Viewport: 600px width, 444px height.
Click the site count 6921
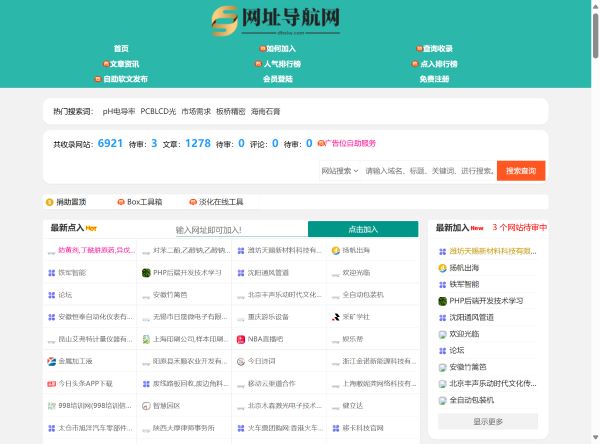pyautogui.click(x=110, y=143)
